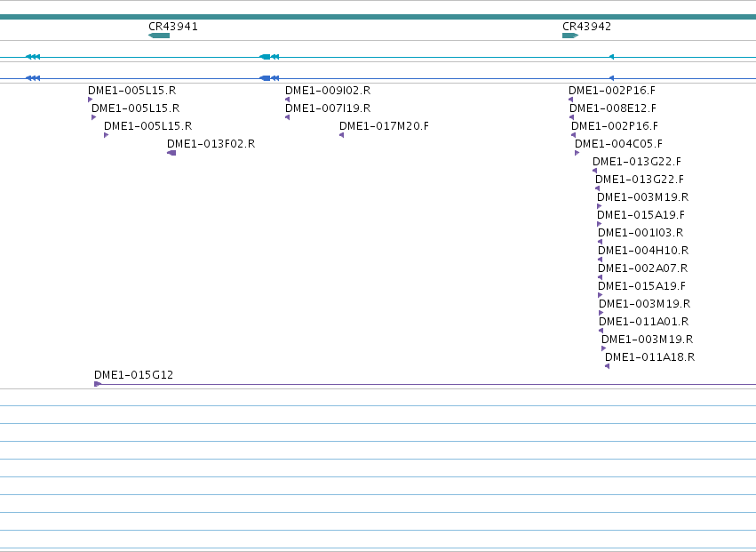Click the DME1-015G12 clone label

point(133,375)
